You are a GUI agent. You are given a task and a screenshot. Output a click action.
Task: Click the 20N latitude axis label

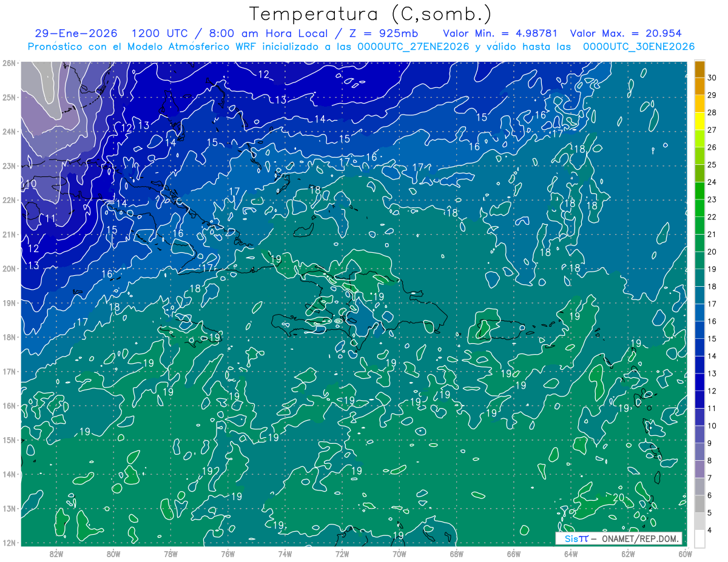[x=8, y=269]
